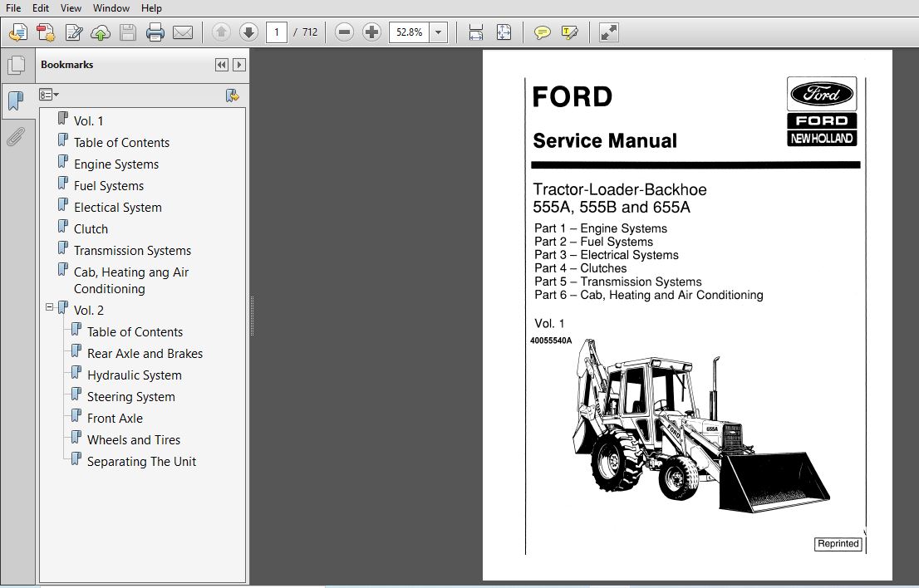Add a sticky note comment

[542, 32]
